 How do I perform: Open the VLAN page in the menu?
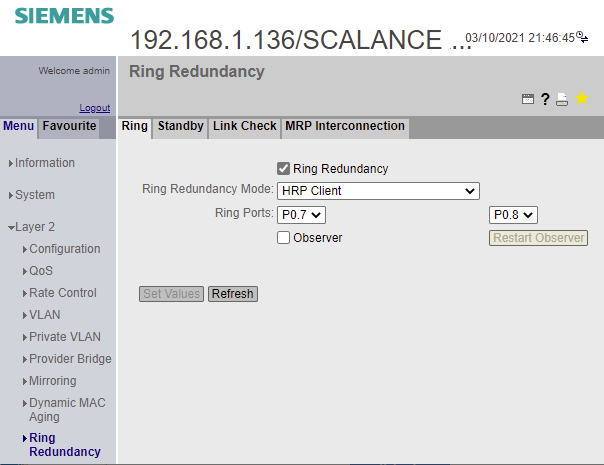coord(45,315)
